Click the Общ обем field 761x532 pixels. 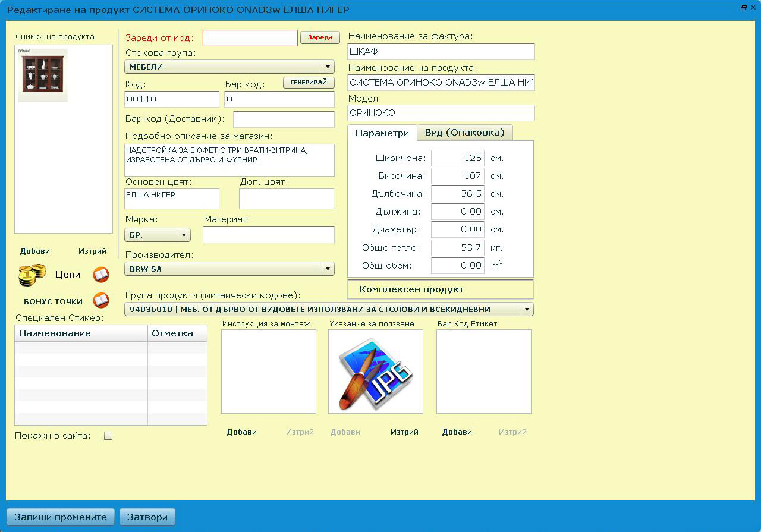tap(458, 265)
